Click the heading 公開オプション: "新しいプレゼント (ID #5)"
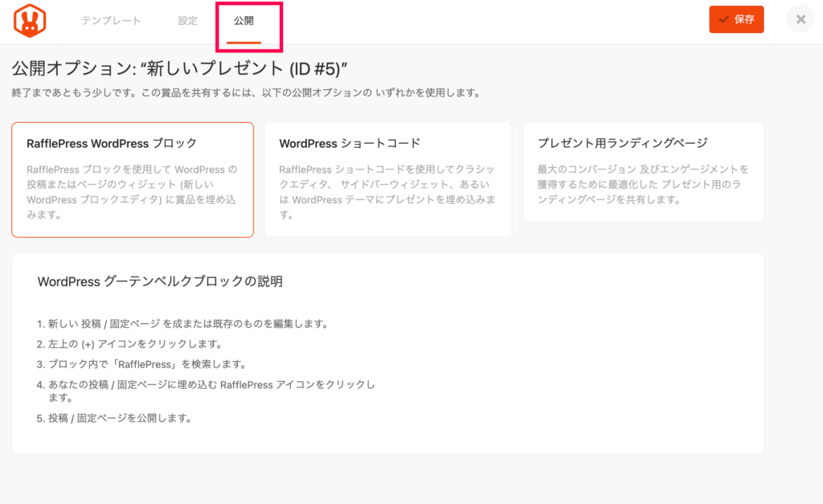 (x=179, y=69)
